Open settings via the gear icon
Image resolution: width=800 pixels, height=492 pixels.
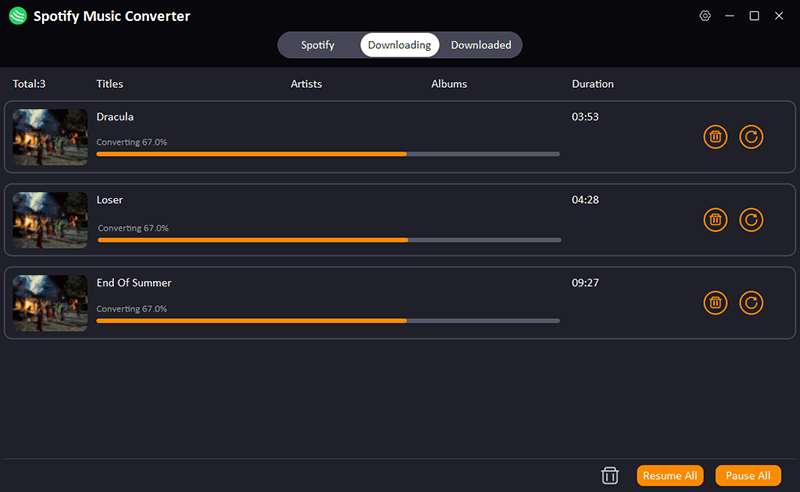click(x=705, y=16)
